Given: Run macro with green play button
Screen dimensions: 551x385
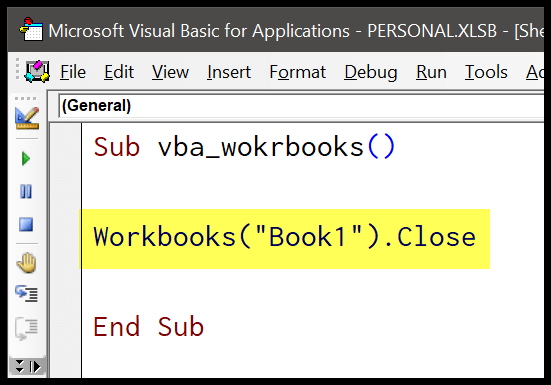Looking at the screenshot, I should [26, 158].
